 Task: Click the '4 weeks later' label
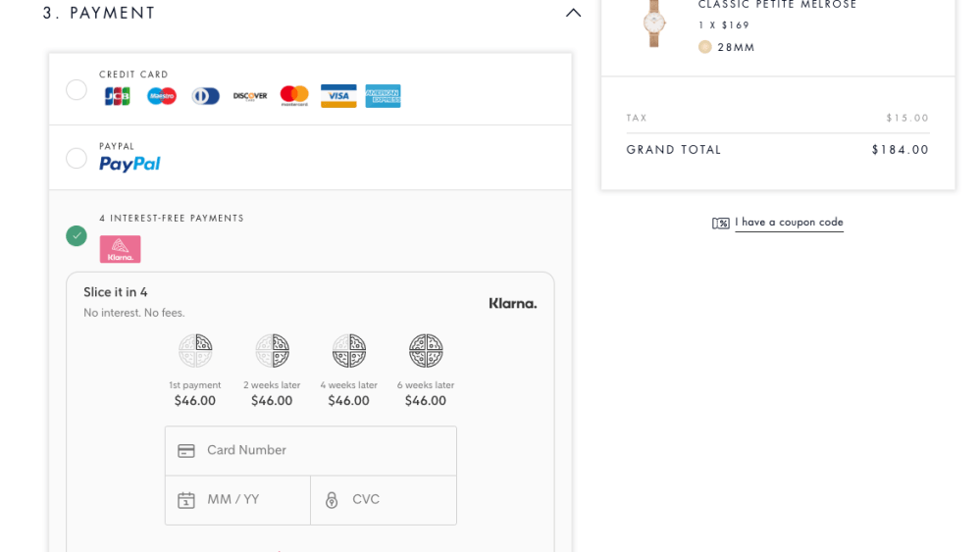[x=349, y=385]
